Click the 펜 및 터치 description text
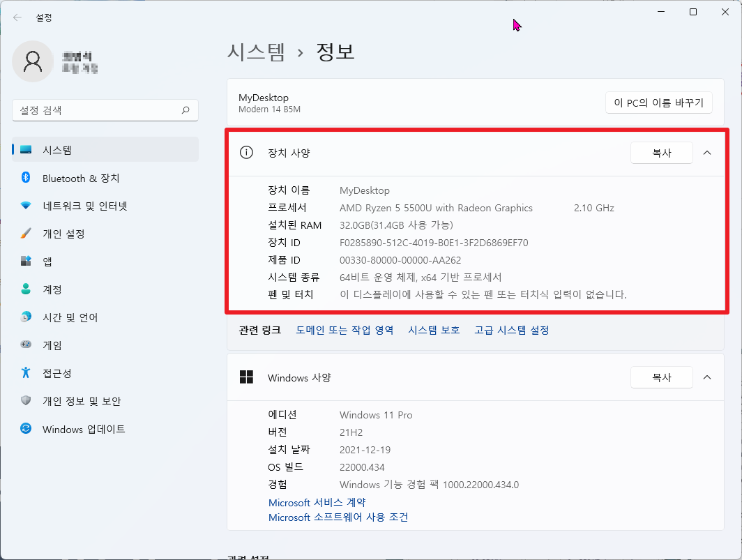 (x=483, y=294)
